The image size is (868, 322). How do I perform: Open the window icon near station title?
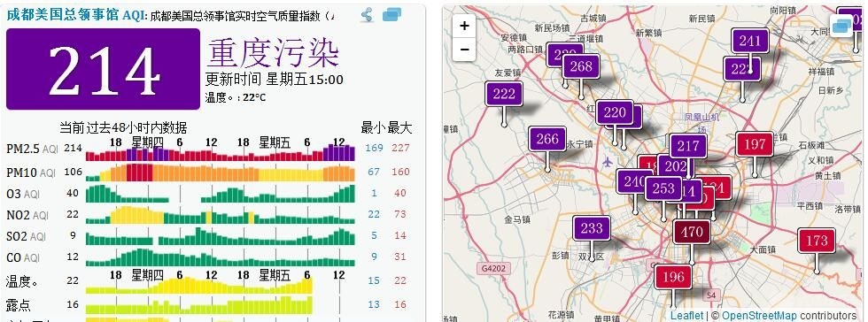click(391, 15)
